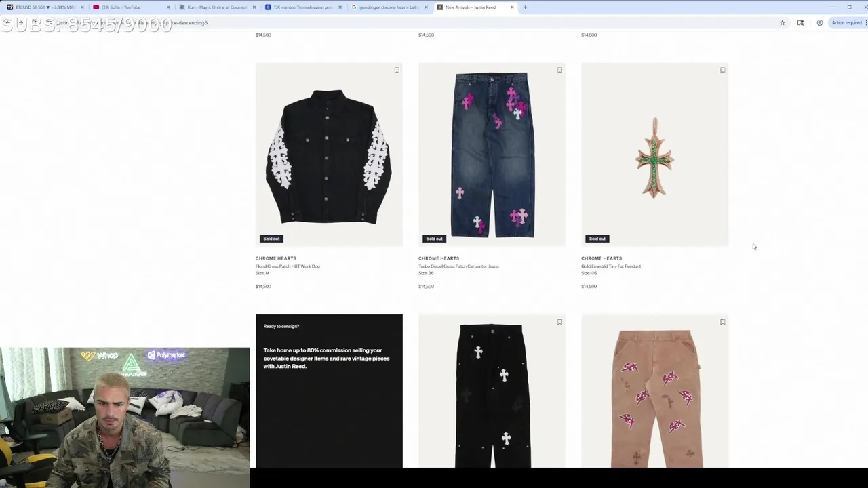The height and width of the screenshot is (488, 868).
Task: Open Turbo Diesel Cross Patch Carpenter Jeans link
Action: point(458,266)
